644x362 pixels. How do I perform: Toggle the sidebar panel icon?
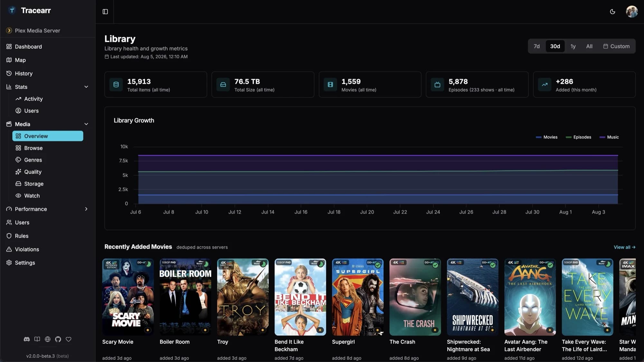pos(105,12)
